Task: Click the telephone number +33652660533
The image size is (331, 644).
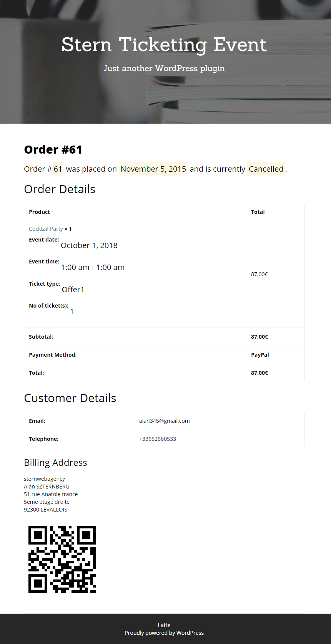Action: coord(158,439)
